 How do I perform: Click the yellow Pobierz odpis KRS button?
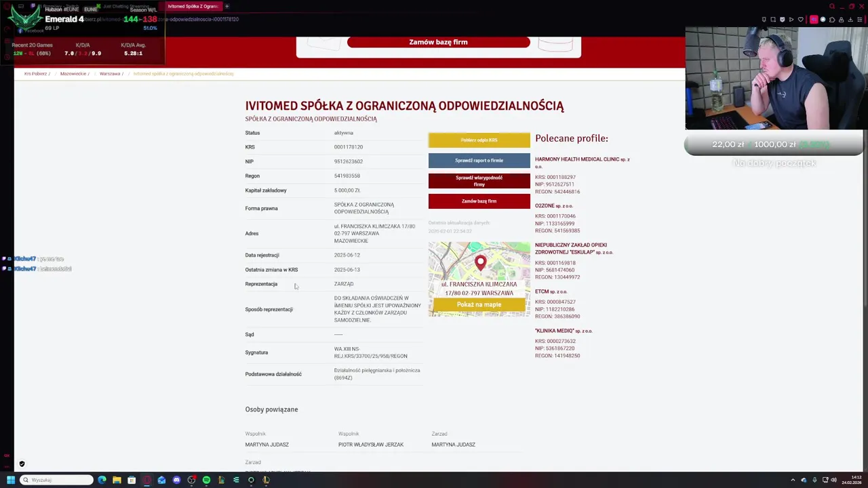[479, 140]
